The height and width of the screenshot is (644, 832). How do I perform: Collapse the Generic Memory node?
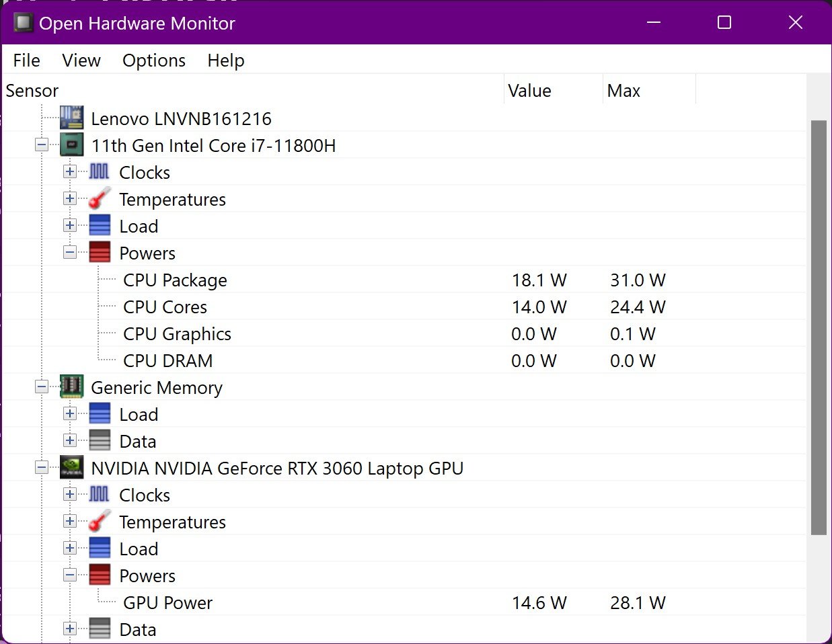pos(42,387)
